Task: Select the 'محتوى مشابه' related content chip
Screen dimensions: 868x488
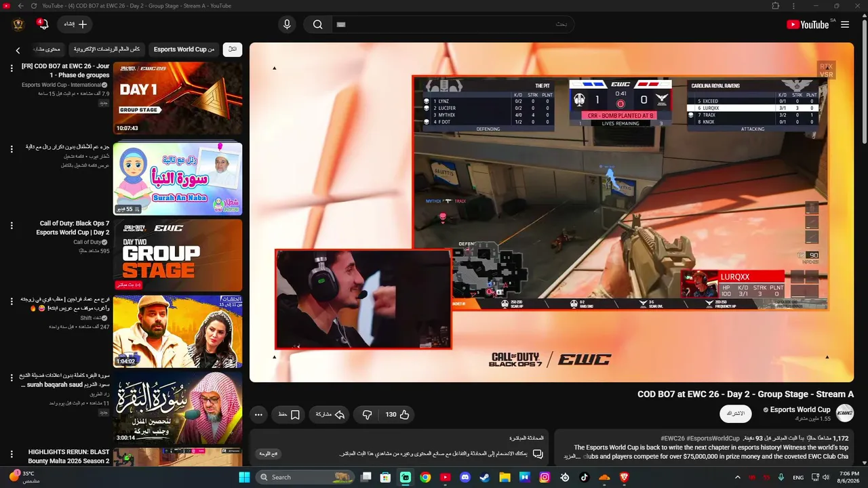Action: [47, 49]
